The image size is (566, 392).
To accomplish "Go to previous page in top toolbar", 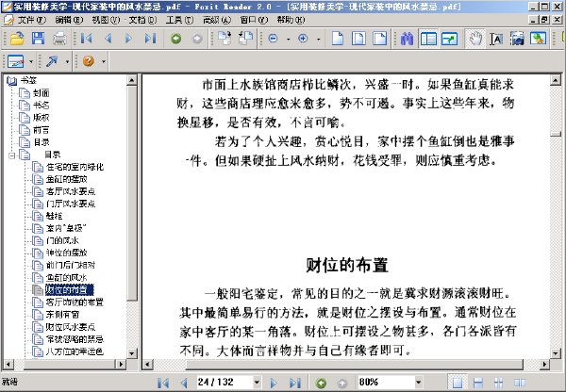I will tap(108, 39).
